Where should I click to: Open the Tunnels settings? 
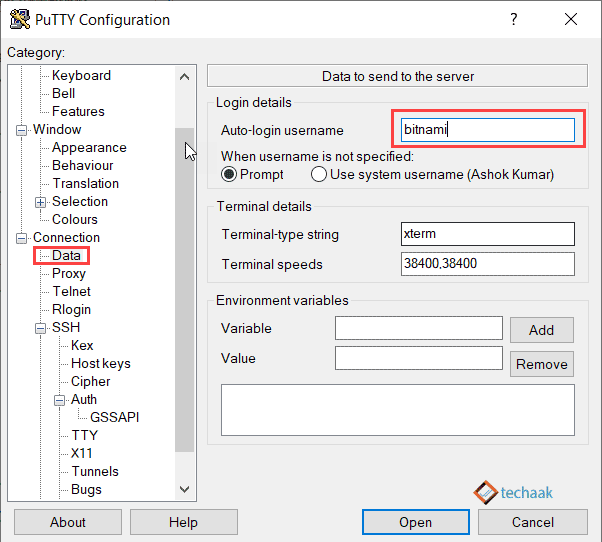click(95, 471)
